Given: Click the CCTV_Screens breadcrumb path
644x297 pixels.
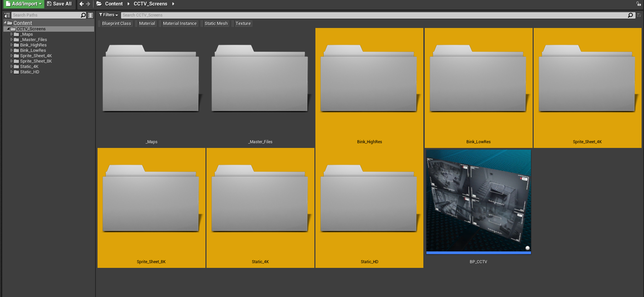Looking at the screenshot, I should (x=150, y=4).
